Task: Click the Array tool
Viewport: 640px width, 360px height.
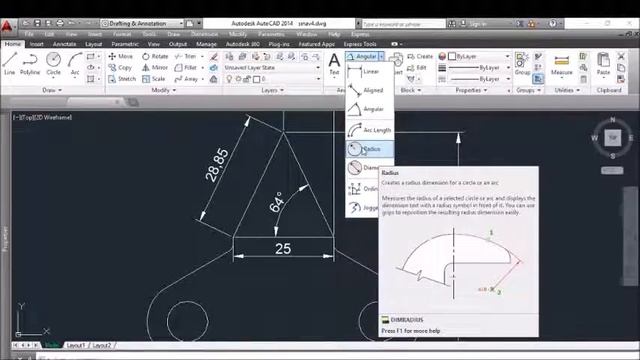Action: (186, 79)
